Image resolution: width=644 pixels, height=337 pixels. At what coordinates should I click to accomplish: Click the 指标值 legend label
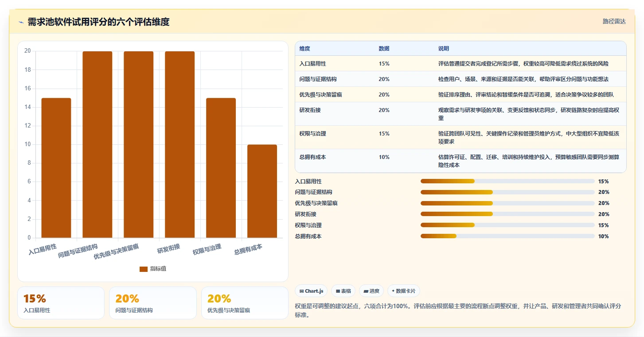click(158, 269)
